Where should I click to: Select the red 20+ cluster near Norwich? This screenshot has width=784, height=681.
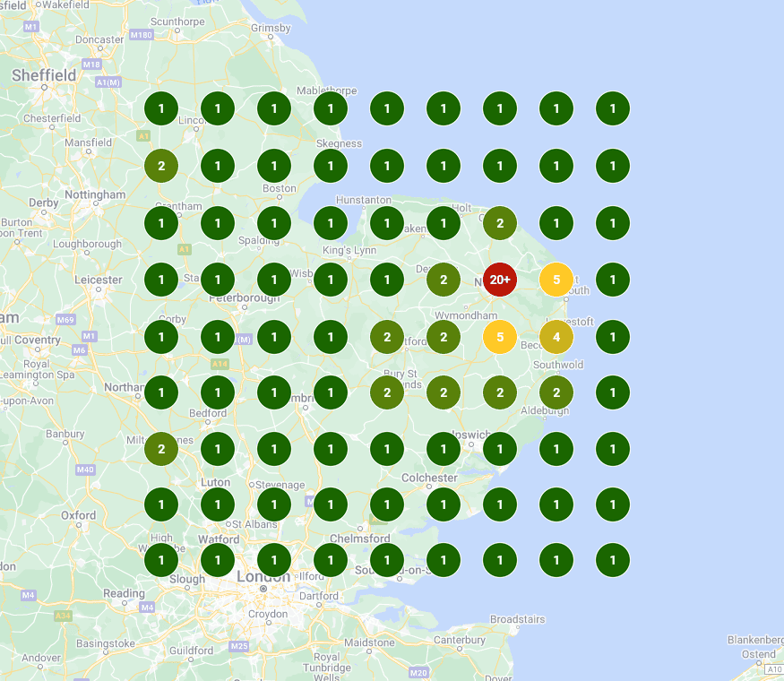pos(499,280)
